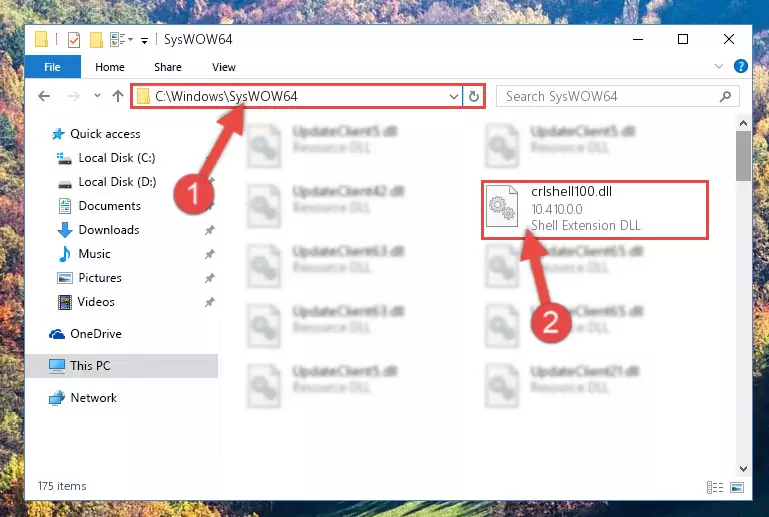This screenshot has height=517, width=769.
Task: Click the Videos pin icon
Action: pyautogui.click(x=209, y=302)
